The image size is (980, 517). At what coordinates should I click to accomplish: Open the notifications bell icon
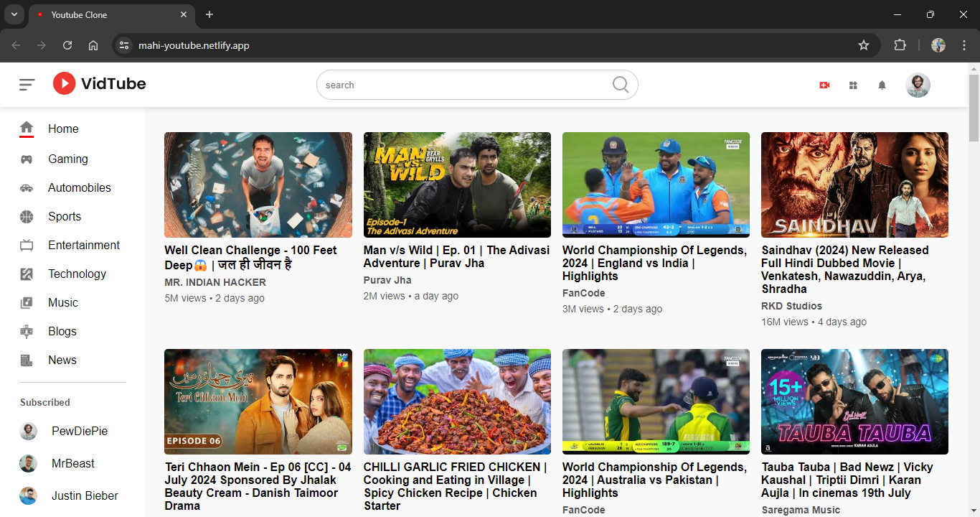coord(882,85)
